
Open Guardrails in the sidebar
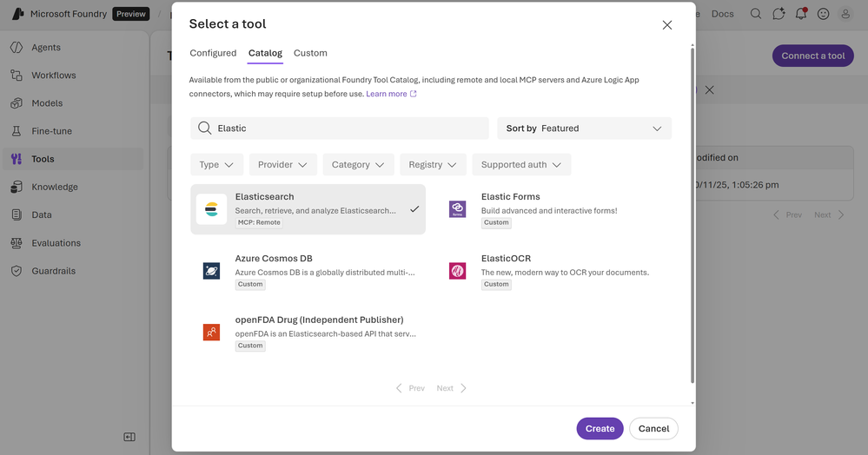click(x=73, y=271)
